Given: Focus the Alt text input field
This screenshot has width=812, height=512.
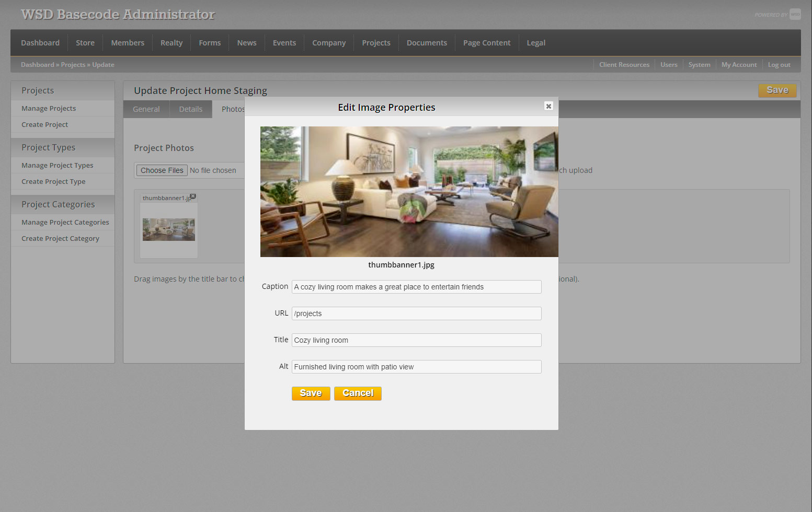Looking at the screenshot, I should pos(417,367).
